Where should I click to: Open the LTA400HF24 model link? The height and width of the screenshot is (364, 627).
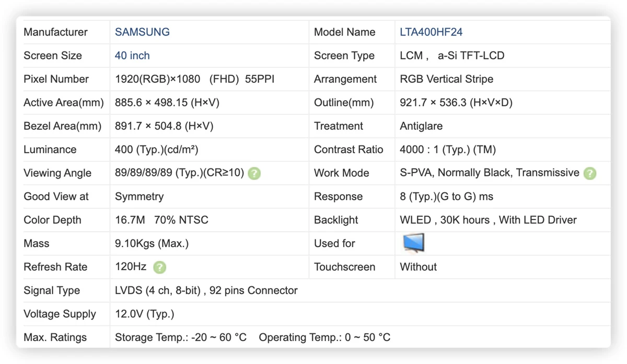(x=431, y=32)
